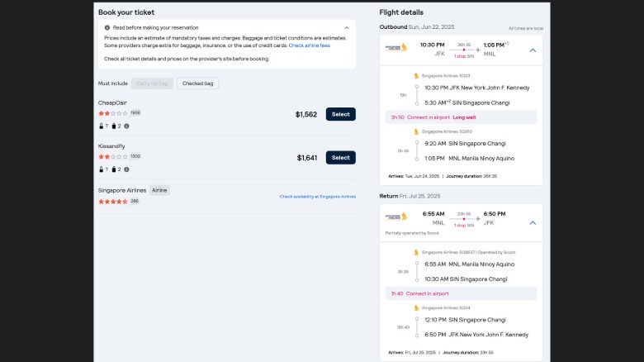This screenshot has width=644, height=362.
Task: Click Kissandfly review count 1302
Action: 135,156
